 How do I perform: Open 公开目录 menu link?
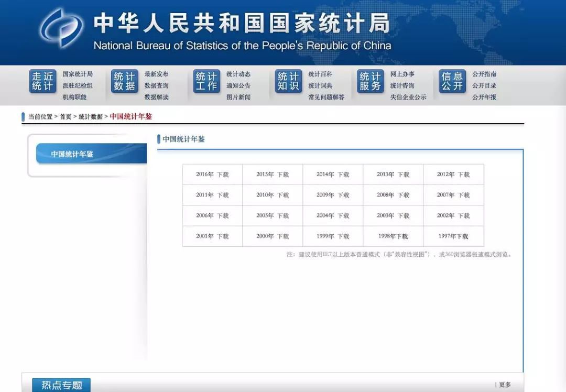click(484, 85)
